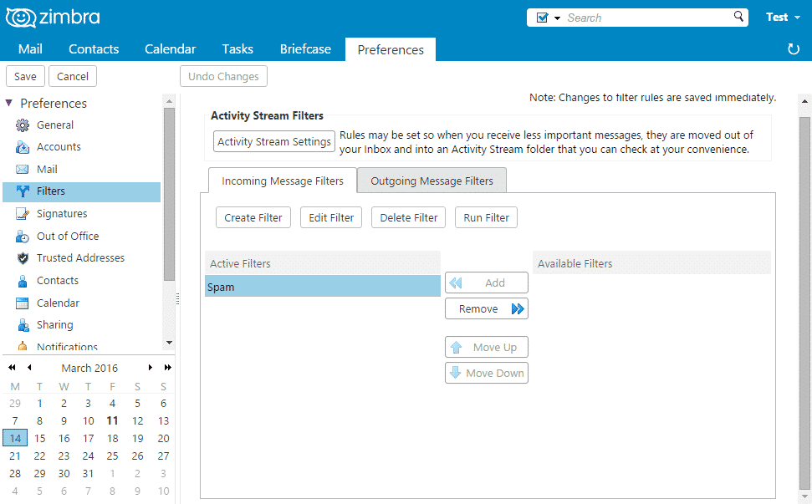The image size is (812, 504).
Task: Create a new filter
Action: tap(253, 216)
